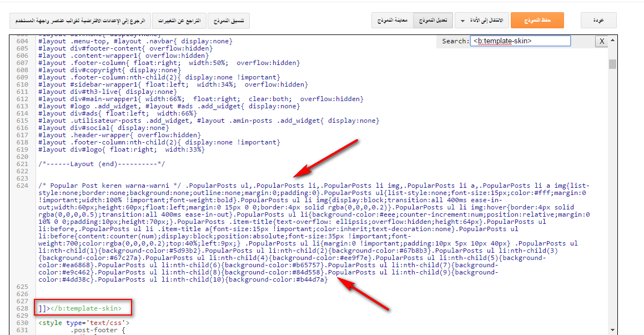Click the Layout (end) comment line
644x335 pixels.
102,164
